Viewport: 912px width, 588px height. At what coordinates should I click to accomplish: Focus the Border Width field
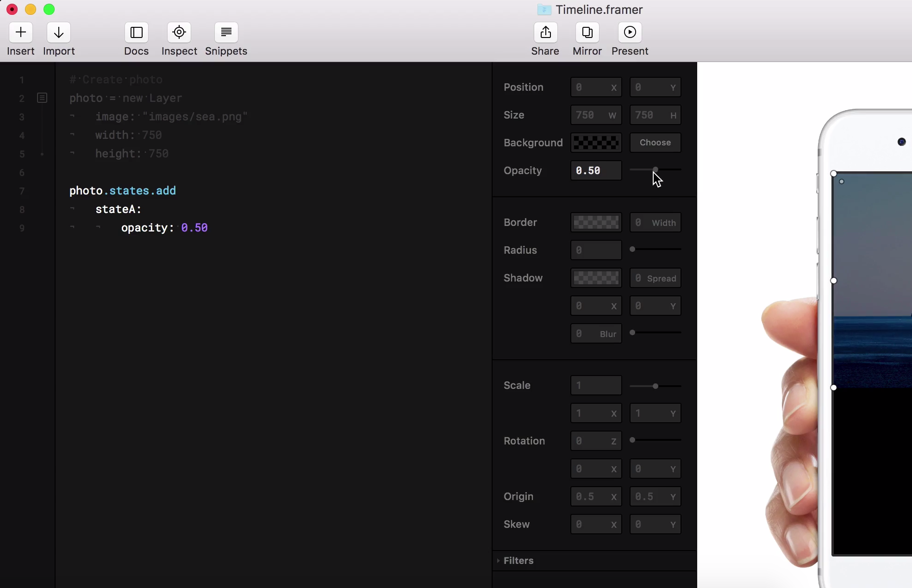point(656,222)
